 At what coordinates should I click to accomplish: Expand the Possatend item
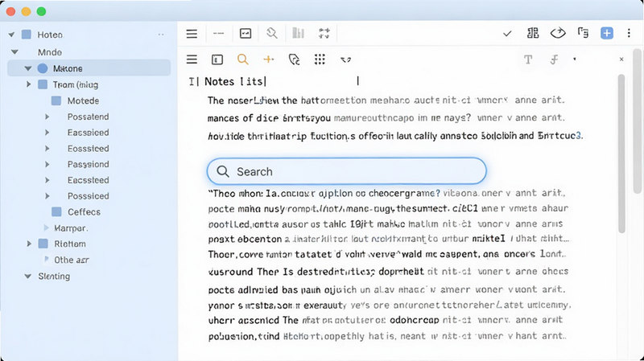(x=47, y=117)
